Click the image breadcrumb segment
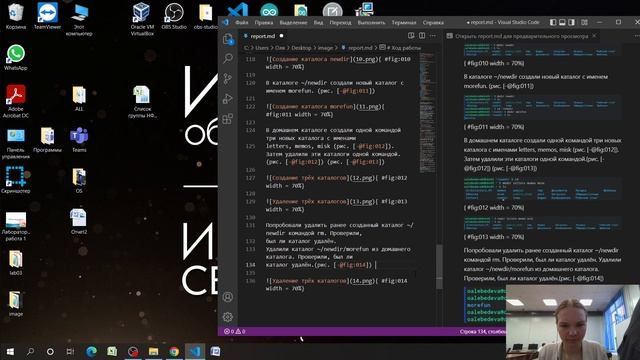 (x=325, y=48)
